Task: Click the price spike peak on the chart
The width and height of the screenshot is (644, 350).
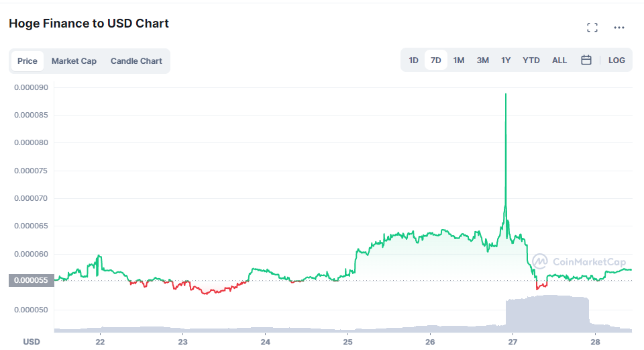Action: pos(506,94)
